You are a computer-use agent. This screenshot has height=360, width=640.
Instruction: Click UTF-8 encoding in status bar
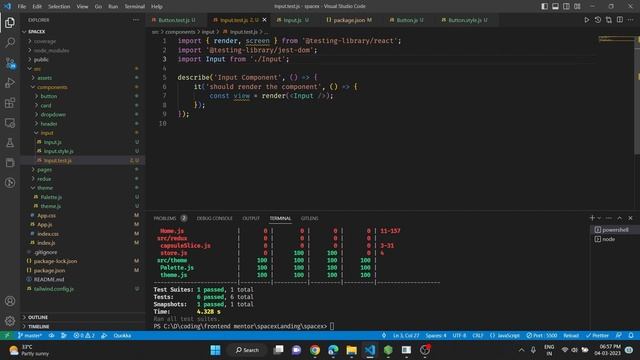(459, 336)
